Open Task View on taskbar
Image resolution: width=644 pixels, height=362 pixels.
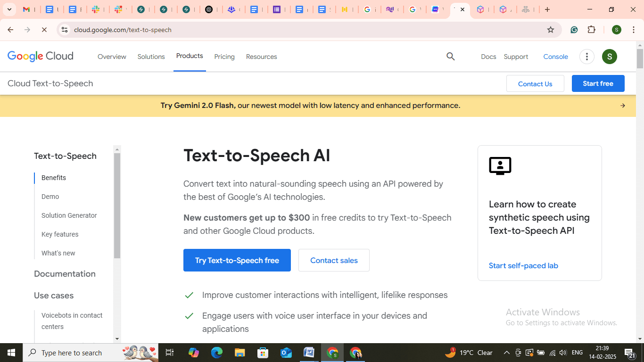click(x=170, y=353)
